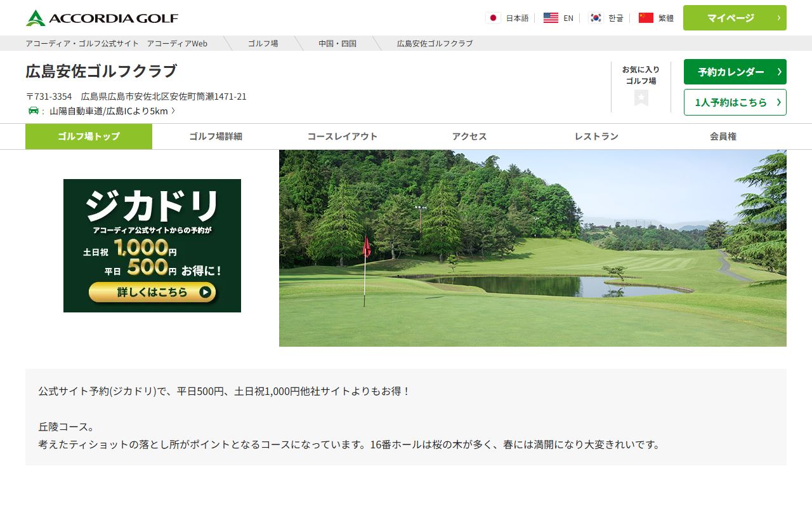Click the car access icon
812x508 pixels.
point(34,110)
